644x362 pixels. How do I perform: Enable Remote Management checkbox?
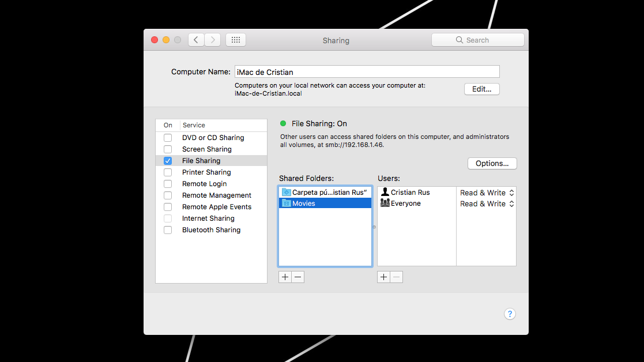[168, 195]
